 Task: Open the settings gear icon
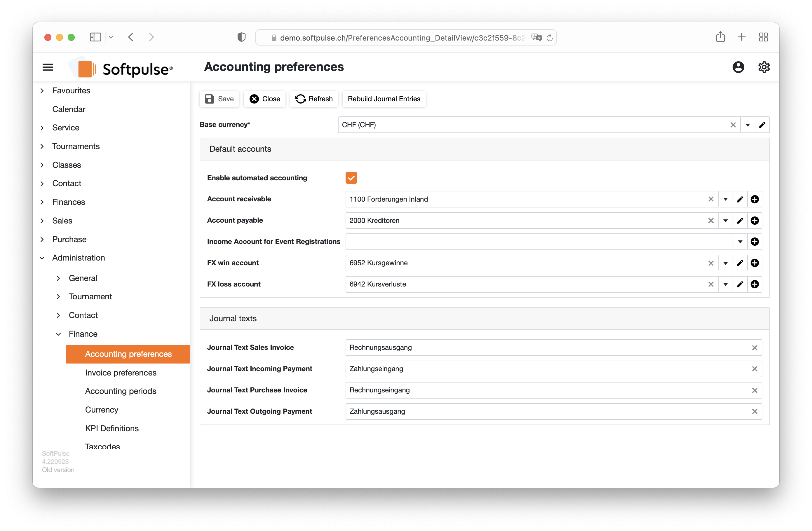(764, 67)
